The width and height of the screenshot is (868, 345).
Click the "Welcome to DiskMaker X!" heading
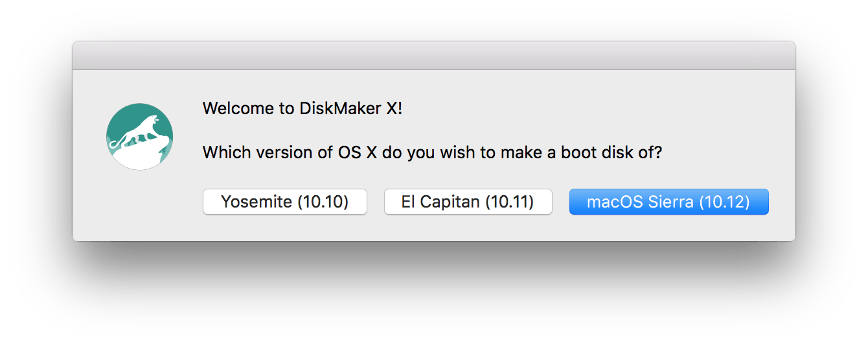[303, 108]
